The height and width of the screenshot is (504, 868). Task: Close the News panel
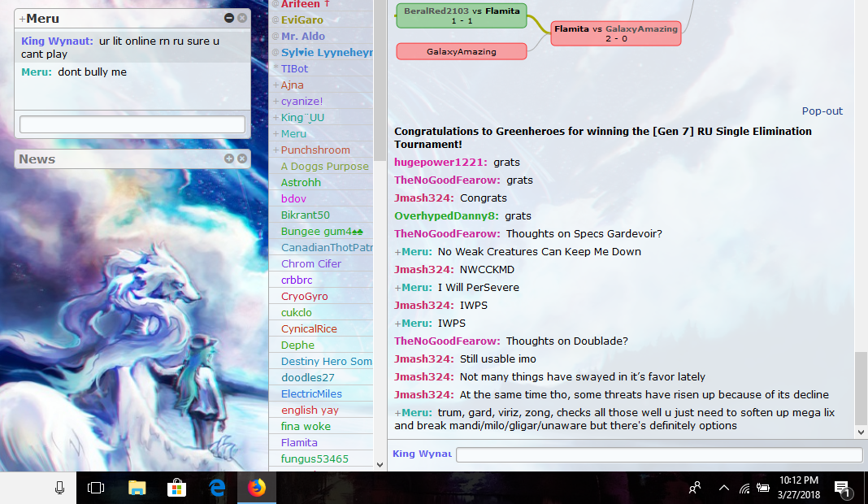(x=242, y=159)
